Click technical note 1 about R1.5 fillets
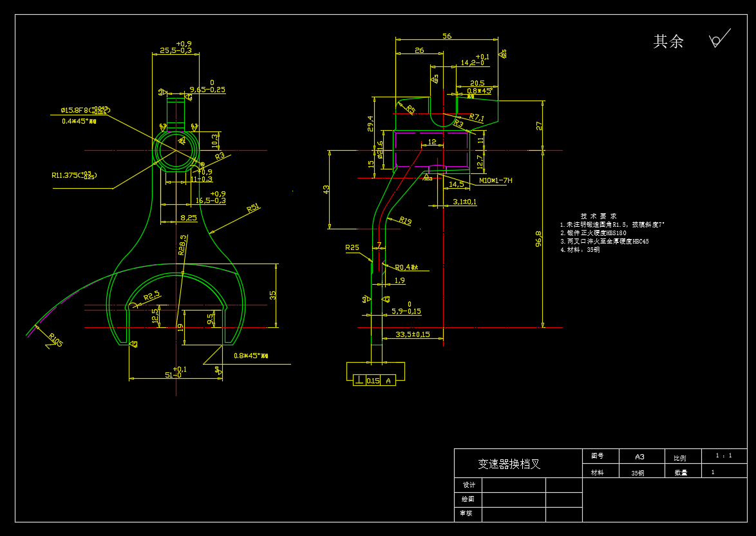The height and width of the screenshot is (536, 756). [612, 225]
